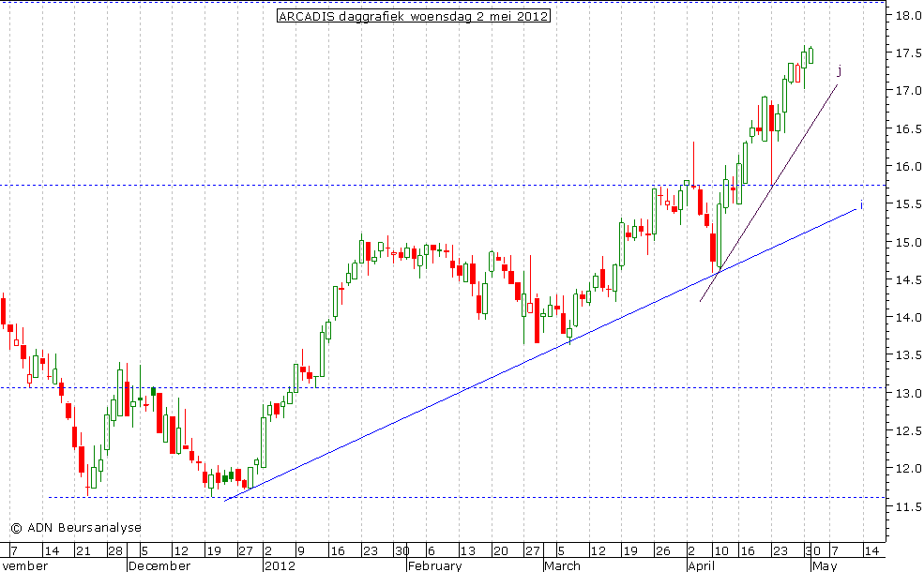The image size is (924, 572).
Task: Click the February month label
Action: [x=434, y=565]
